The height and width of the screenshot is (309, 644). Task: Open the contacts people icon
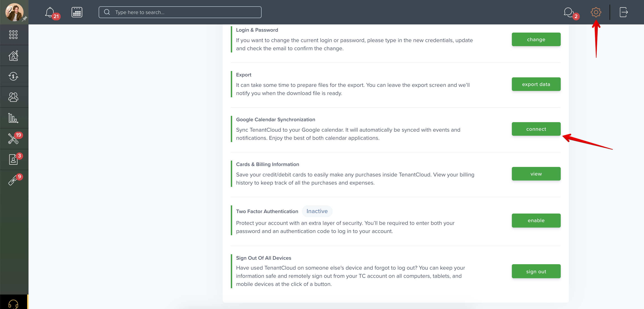click(x=13, y=97)
